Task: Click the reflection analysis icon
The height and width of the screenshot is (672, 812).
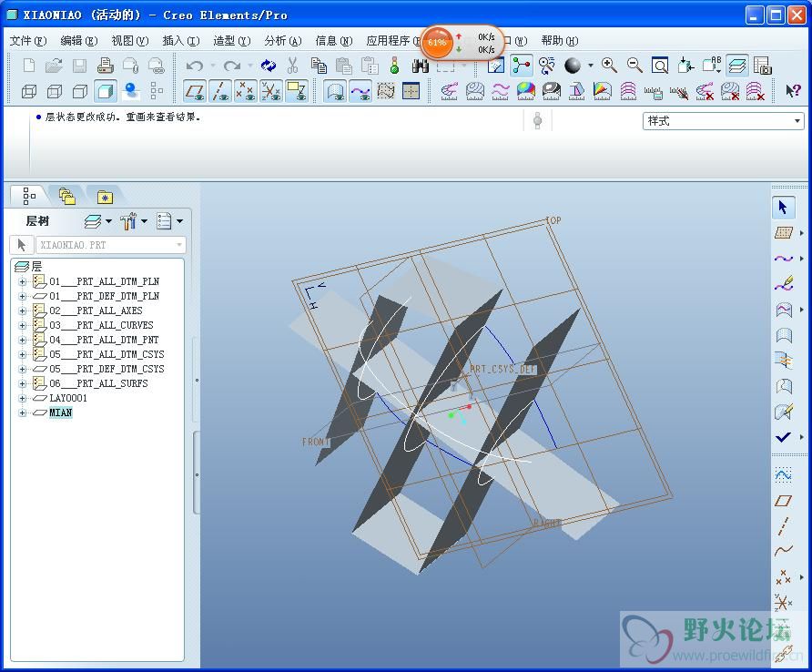Action: (551, 91)
